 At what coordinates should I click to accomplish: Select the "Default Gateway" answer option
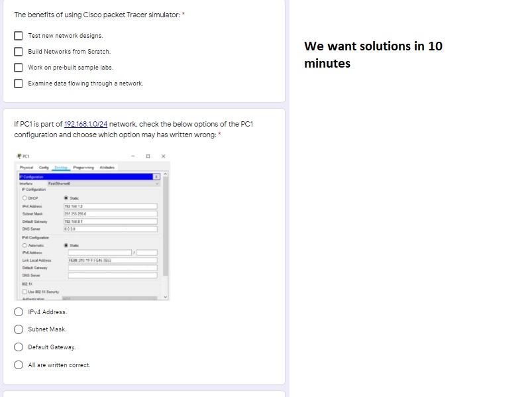pos(17,347)
